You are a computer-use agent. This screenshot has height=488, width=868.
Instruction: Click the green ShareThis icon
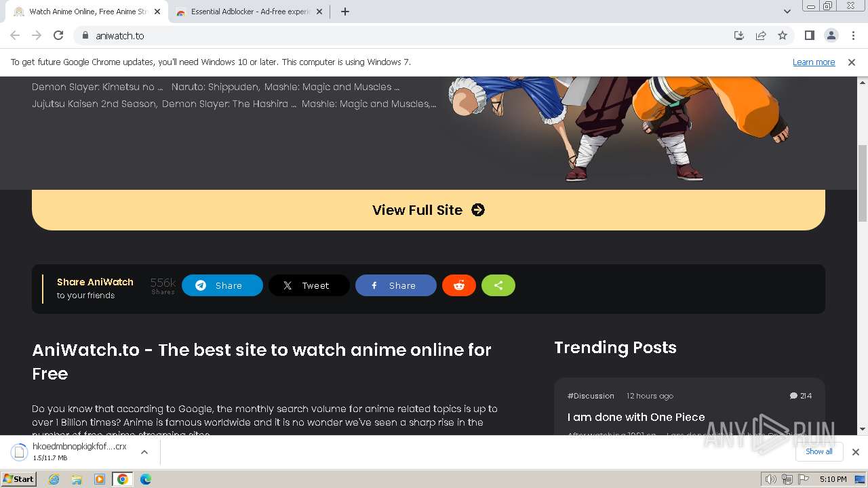click(498, 285)
